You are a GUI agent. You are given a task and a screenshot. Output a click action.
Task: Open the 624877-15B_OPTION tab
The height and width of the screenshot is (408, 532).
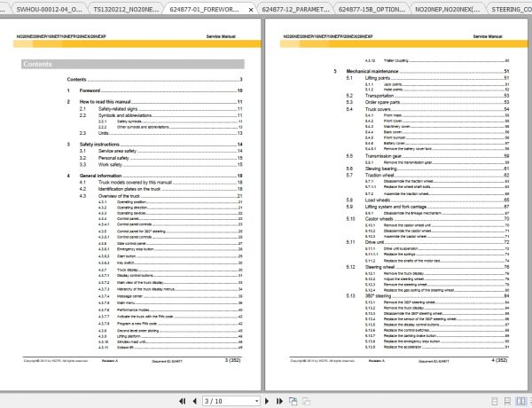coord(372,9)
